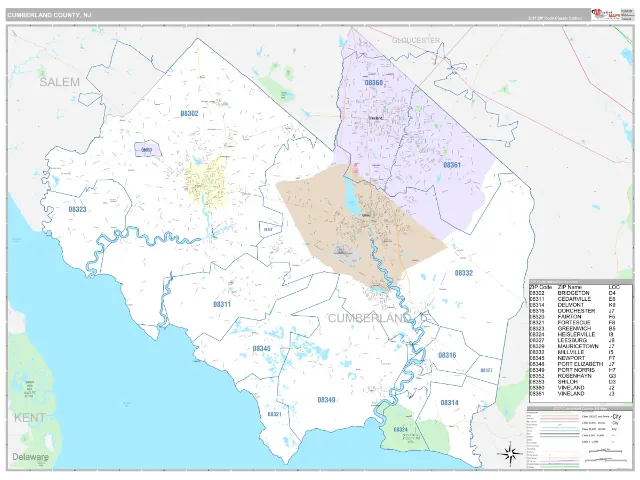640x480 pixels.
Task: Click the 08360 ZIP label on the map
Action: point(373,83)
